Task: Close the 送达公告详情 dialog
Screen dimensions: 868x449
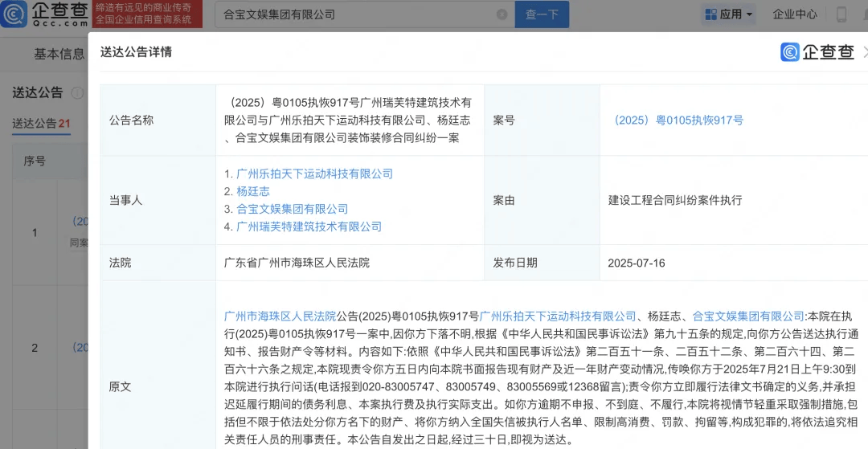Action: point(864,52)
